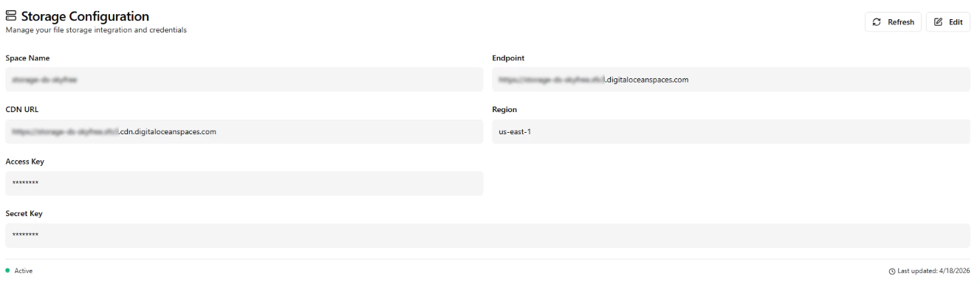Click the Active status text
Screen dimensions: 980x284
click(24, 271)
